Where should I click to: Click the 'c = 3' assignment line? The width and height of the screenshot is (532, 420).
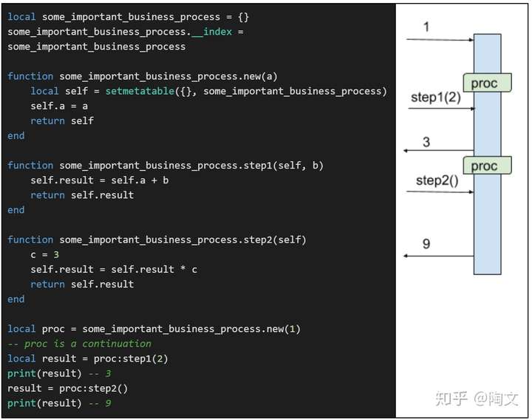coord(44,254)
